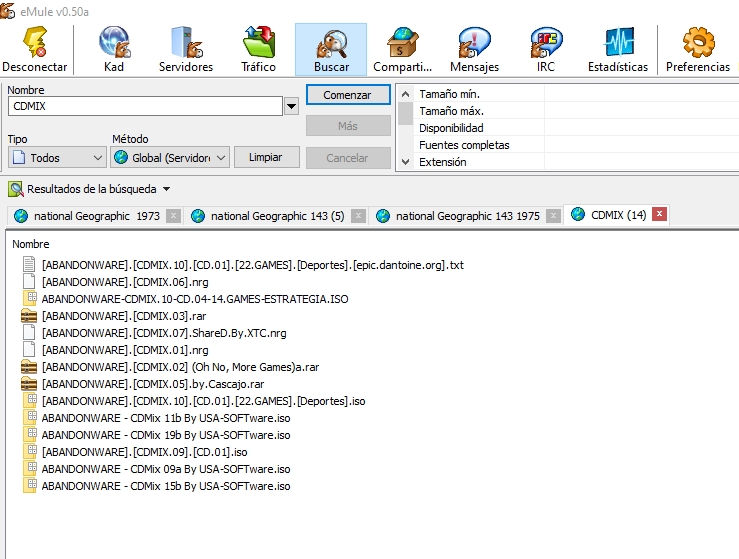Image resolution: width=739 pixels, height=559 pixels.
Task: Open the Tráfico transfers view
Action: click(259, 49)
